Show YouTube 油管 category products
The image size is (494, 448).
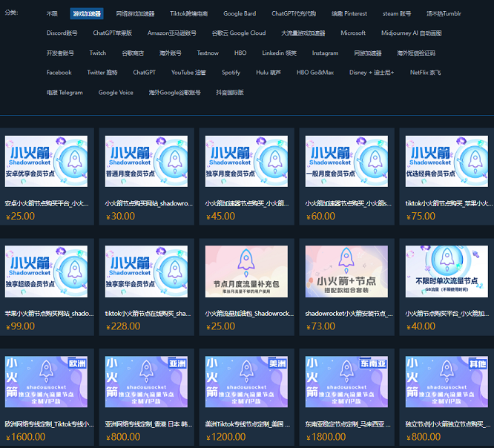188,73
